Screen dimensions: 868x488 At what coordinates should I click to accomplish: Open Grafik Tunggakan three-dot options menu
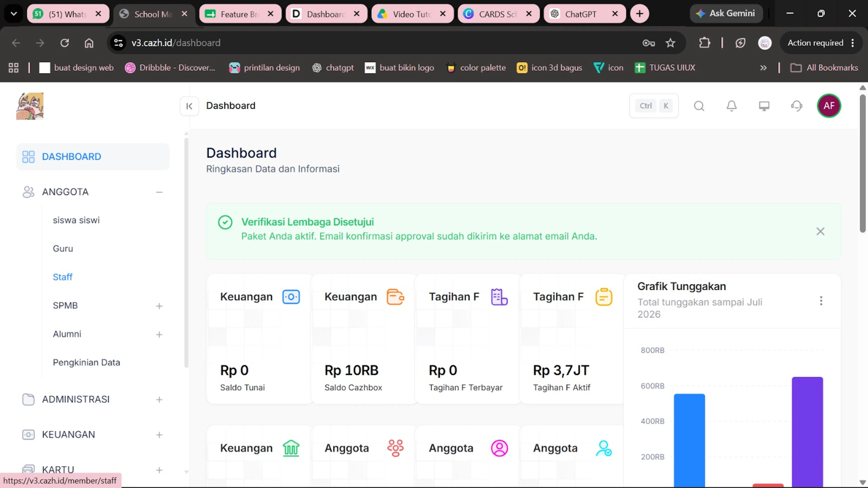(x=821, y=301)
